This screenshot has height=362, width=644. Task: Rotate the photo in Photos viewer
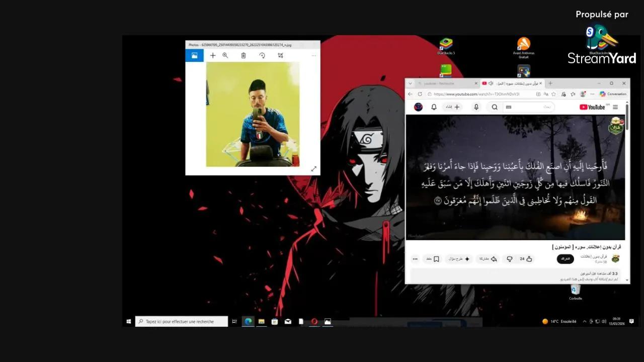click(262, 55)
